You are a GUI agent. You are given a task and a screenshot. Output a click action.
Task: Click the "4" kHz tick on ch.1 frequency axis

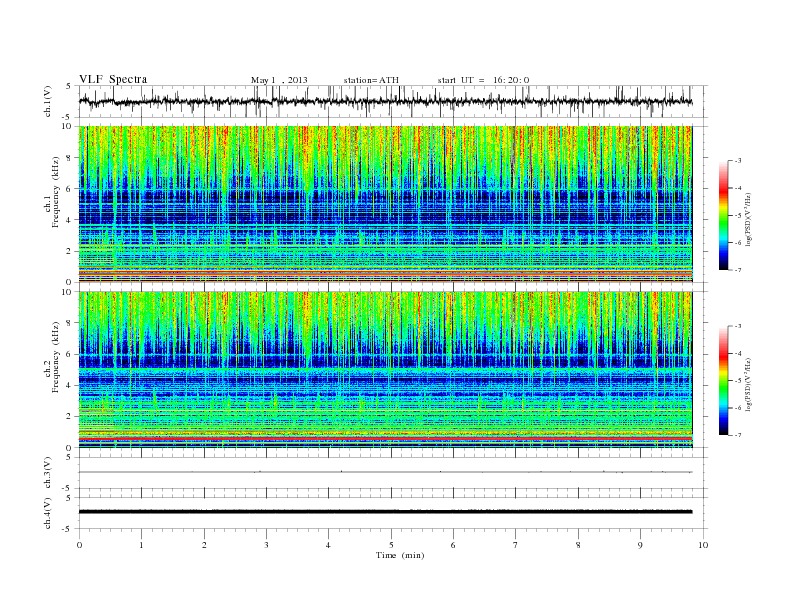[x=69, y=220]
